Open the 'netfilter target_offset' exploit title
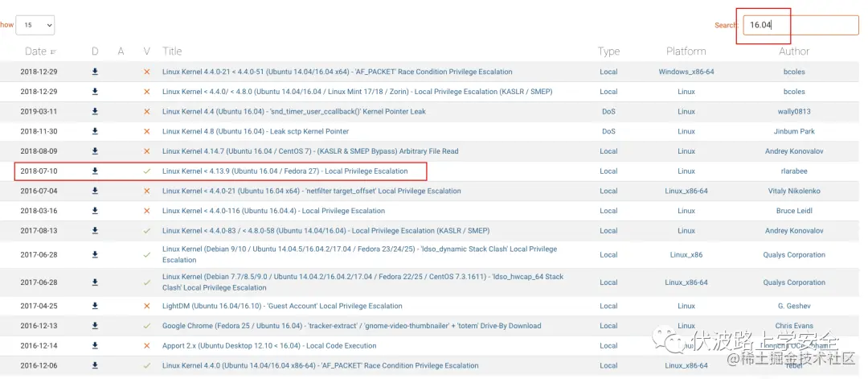This screenshot has height=379, width=868. tap(312, 191)
